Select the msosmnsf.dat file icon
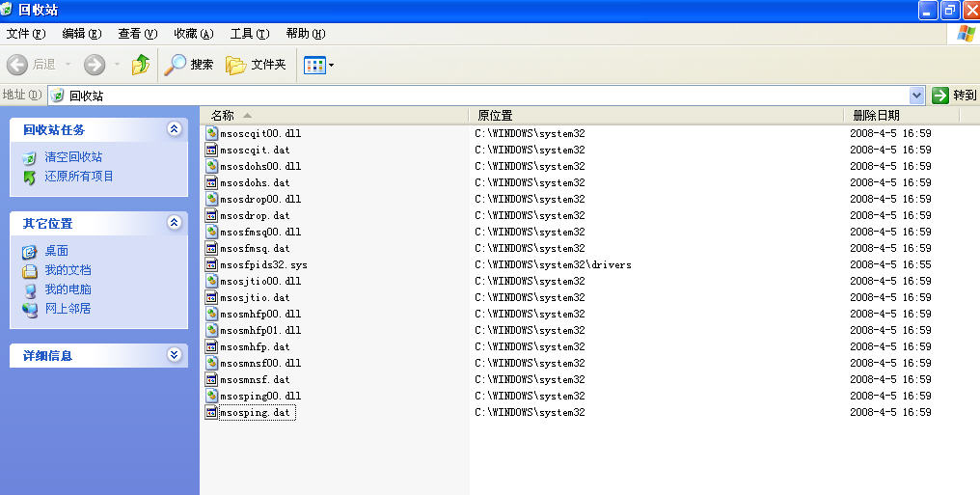The width and height of the screenshot is (980, 495). pyautogui.click(x=211, y=379)
